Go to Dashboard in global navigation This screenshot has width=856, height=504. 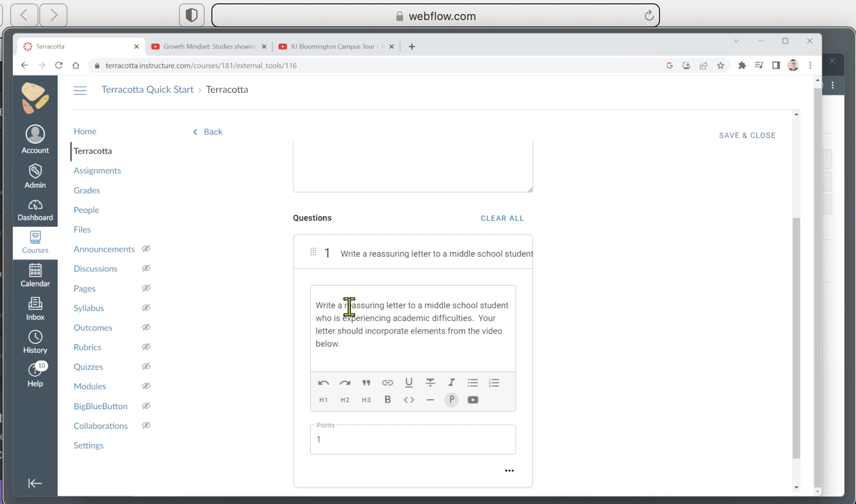pyautogui.click(x=35, y=210)
